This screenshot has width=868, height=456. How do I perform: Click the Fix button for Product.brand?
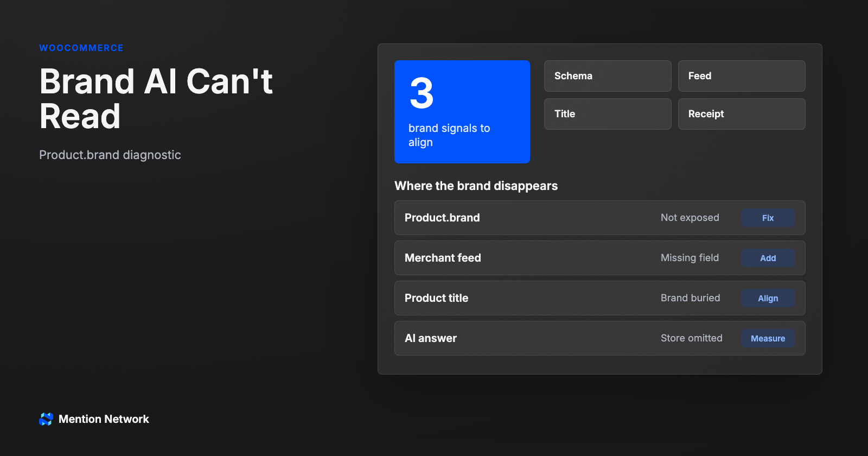tap(768, 218)
